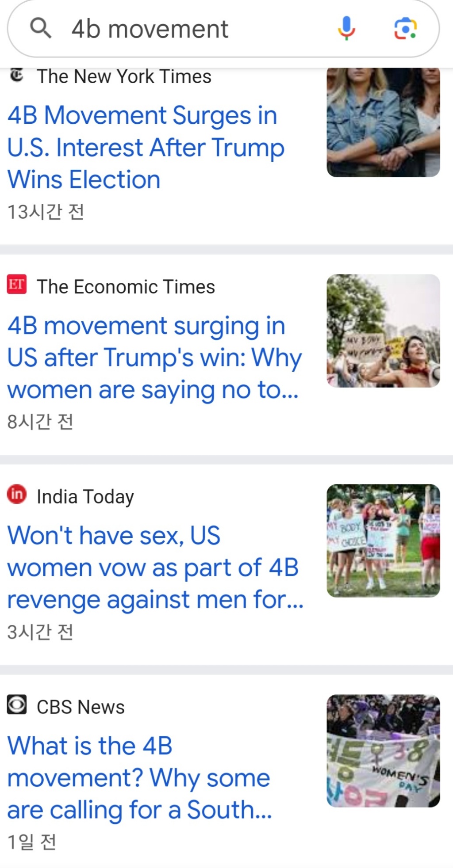This screenshot has width=453, height=868.
Task: Click the '13시간 전' timestamp text
Action: pyautogui.click(x=46, y=212)
